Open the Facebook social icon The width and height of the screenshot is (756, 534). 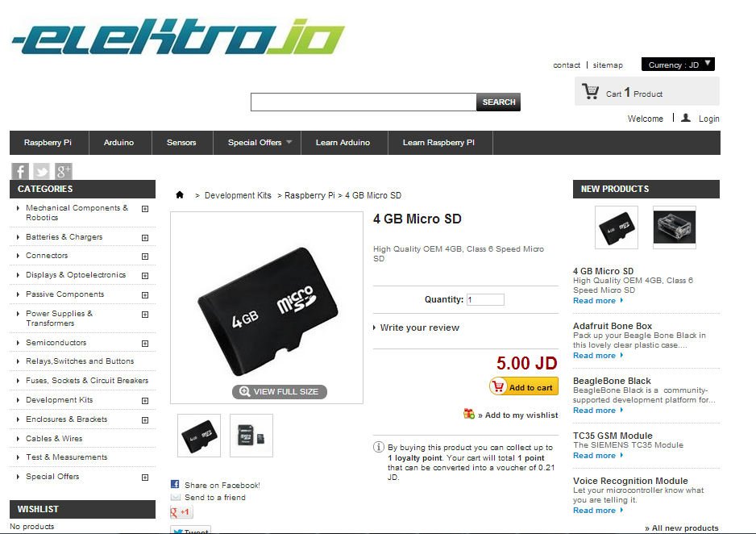click(x=20, y=171)
